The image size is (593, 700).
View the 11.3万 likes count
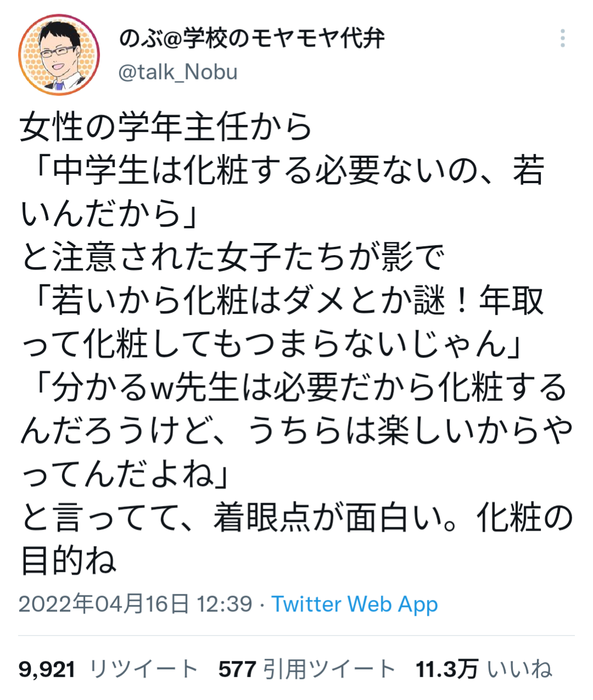click(x=447, y=669)
